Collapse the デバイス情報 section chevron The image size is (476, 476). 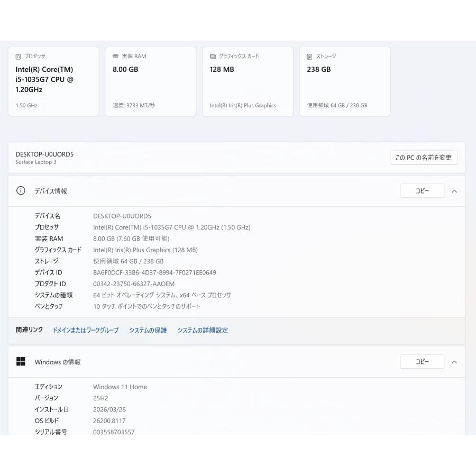(x=454, y=191)
